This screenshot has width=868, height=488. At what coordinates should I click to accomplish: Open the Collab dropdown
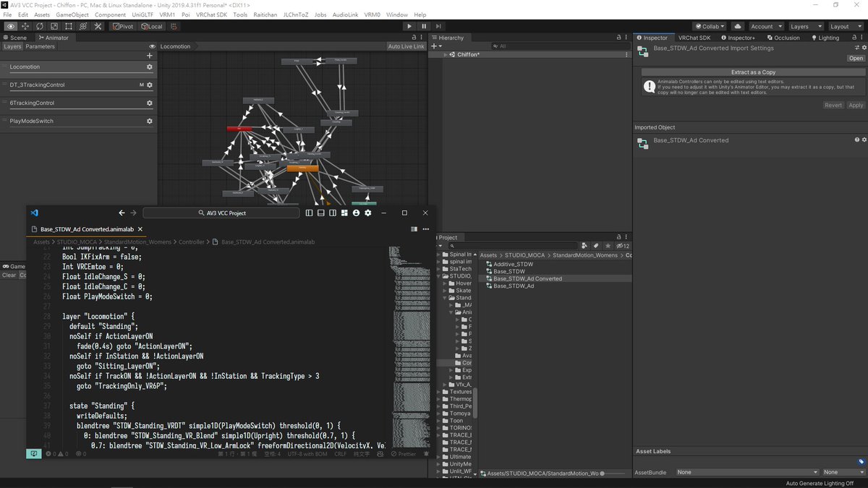708,26
